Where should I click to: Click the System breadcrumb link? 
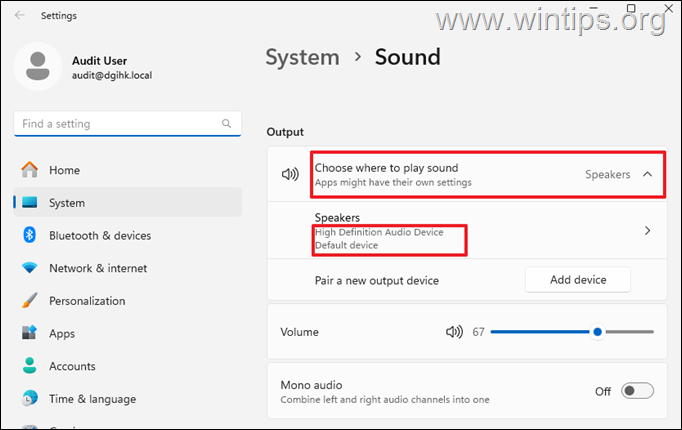click(303, 57)
